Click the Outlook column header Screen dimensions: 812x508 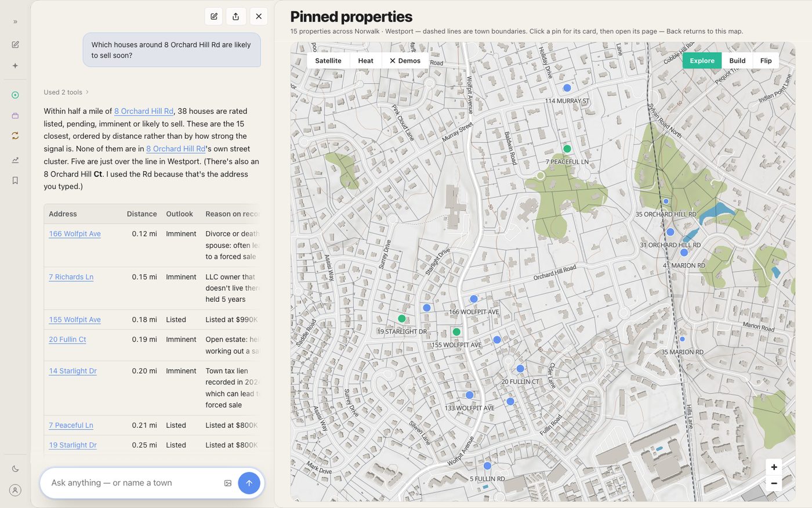[179, 214]
